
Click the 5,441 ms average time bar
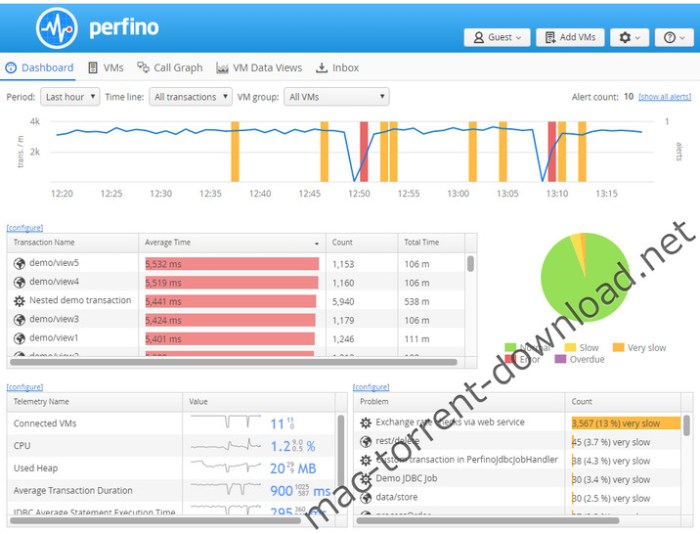(x=230, y=301)
